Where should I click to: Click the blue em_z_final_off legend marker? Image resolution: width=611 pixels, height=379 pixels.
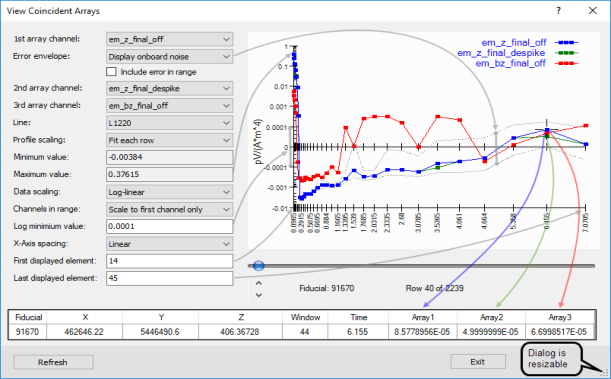coord(567,42)
